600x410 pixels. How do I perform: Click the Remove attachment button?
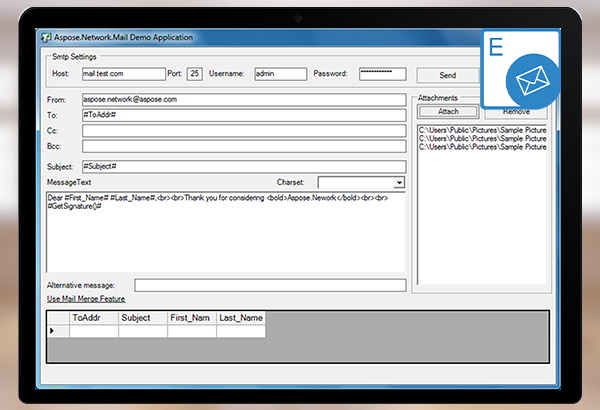pyautogui.click(x=516, y=112)
